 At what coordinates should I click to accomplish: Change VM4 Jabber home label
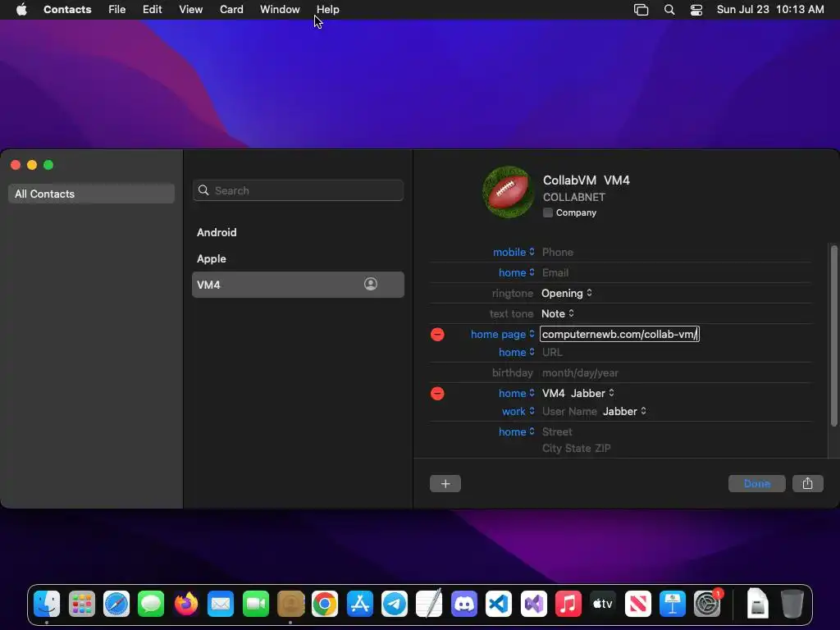click(x=517, y=393)
